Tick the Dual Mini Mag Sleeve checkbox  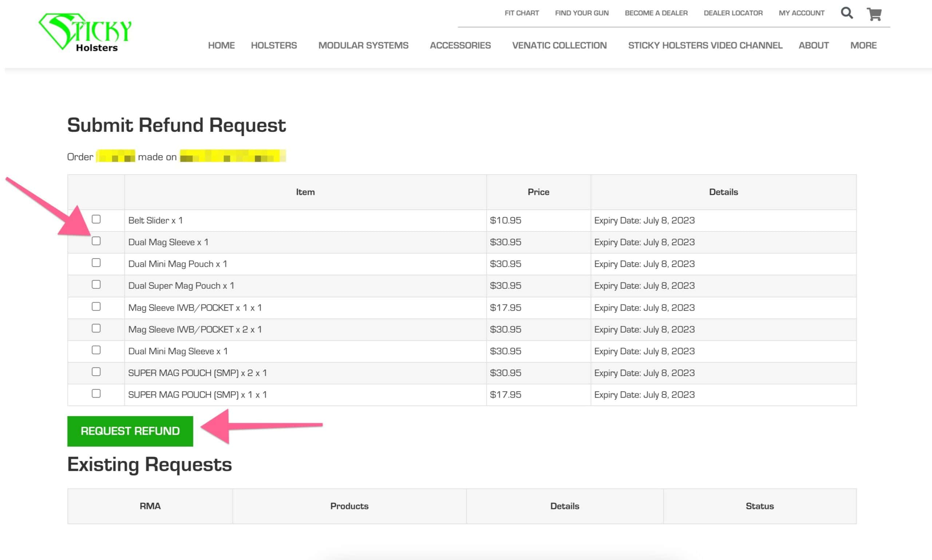click(x=96, y=350)
